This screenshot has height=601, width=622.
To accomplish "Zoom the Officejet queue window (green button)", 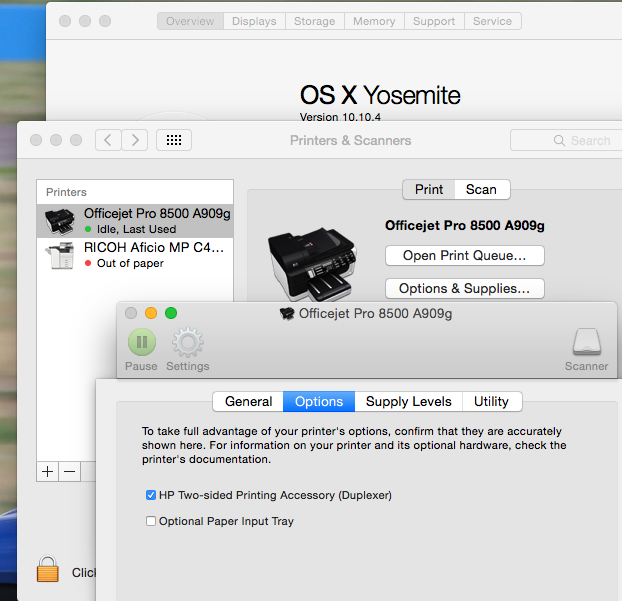I will point(171,313).
